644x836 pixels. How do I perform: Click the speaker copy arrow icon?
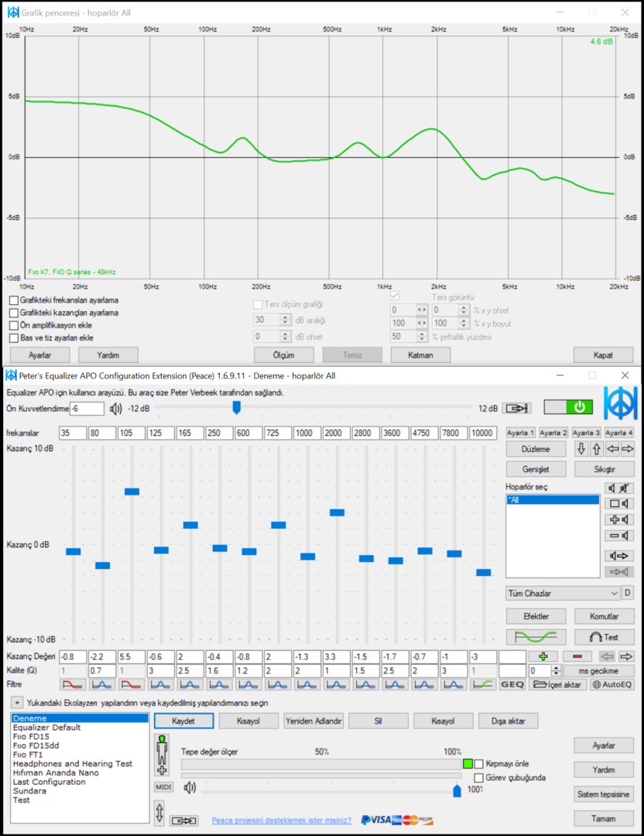click(619, 556)
